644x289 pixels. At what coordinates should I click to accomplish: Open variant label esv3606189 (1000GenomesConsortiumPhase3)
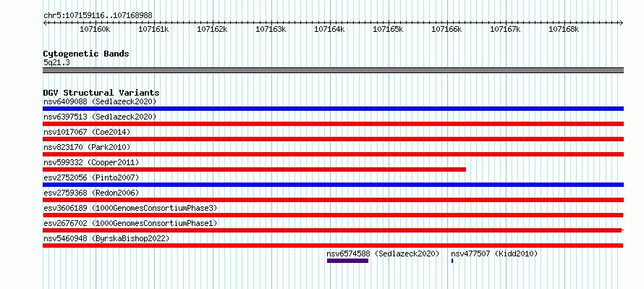click(x=130, y=208)
